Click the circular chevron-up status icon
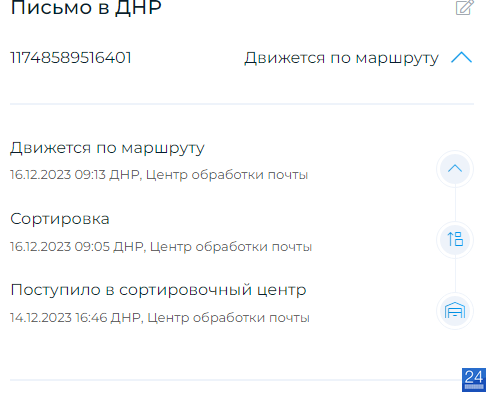The width and height of the screenshot is (494, 400). click(x=455, y=169)
